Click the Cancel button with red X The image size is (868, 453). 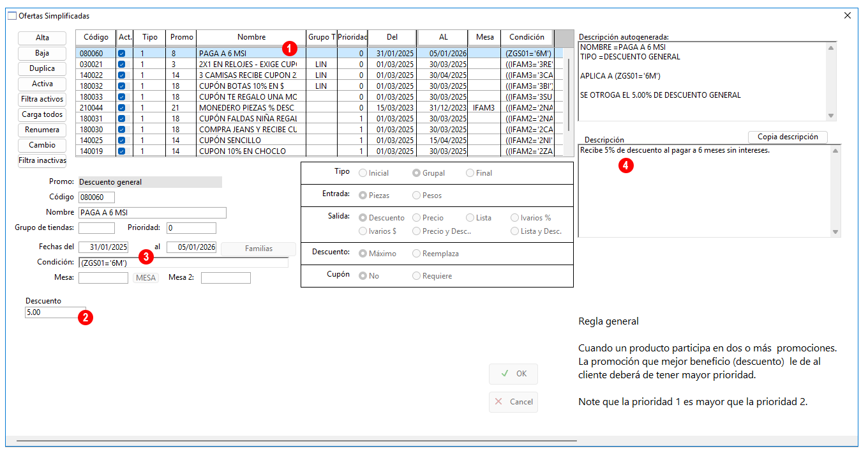click(513, 402)
